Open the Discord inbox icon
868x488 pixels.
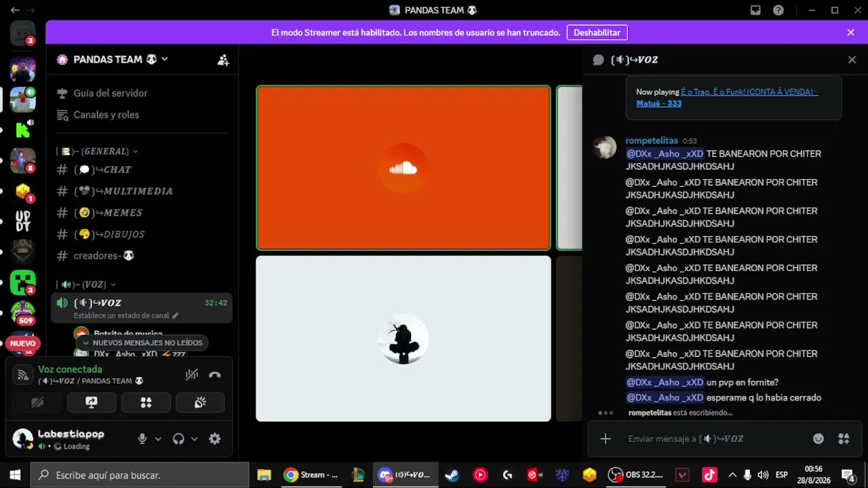click(755, 10)
